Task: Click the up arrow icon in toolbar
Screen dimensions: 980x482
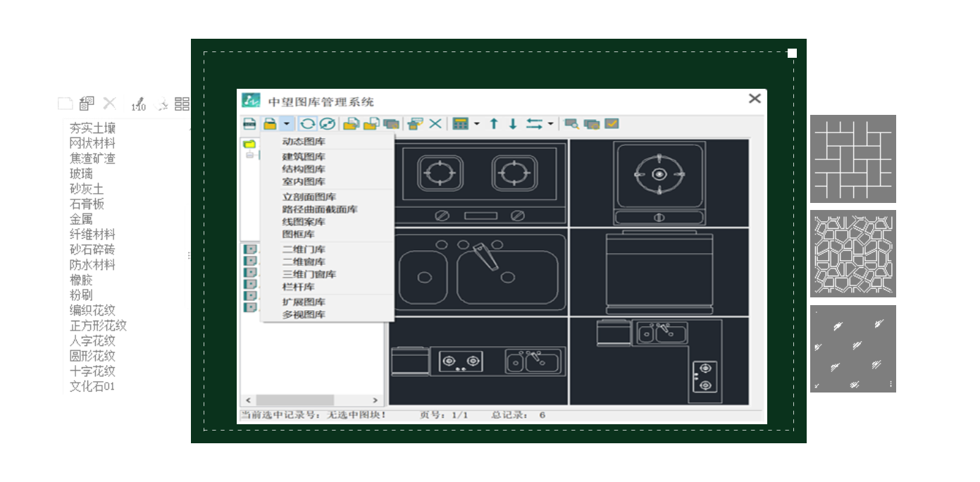Action: 494,123
